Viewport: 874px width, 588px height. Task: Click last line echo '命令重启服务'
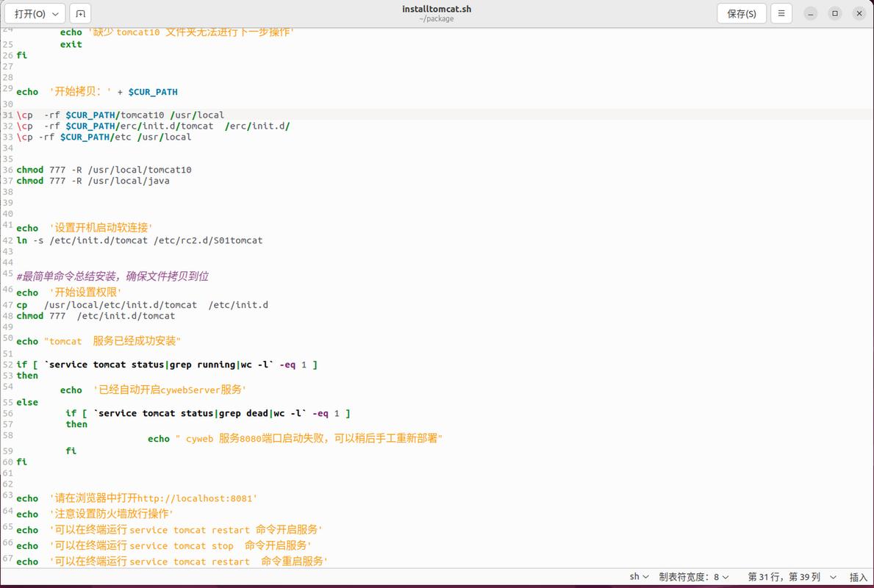[172, 562]
